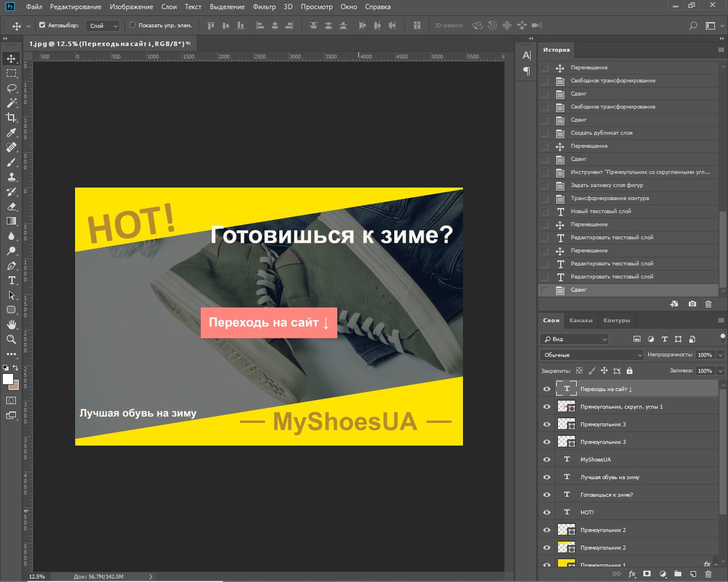Set history brush source for Создать дубликат слоя
The height and width of the screenshot is (582, 728).
(x=545, y=133)
